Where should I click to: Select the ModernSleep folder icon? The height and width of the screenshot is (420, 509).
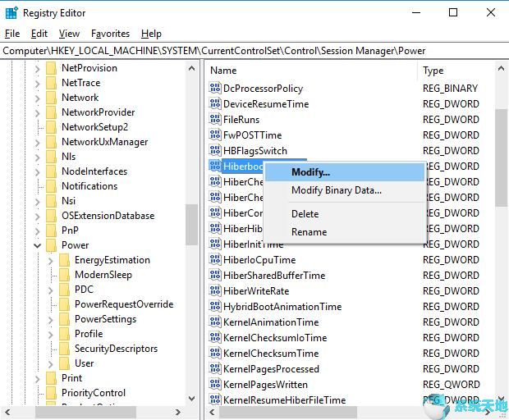[65, 275]
